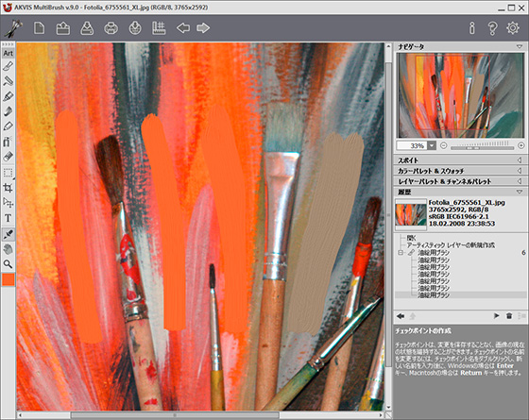Select the Artistic Eraser tool
529x420 pixels.
(9, 157)
